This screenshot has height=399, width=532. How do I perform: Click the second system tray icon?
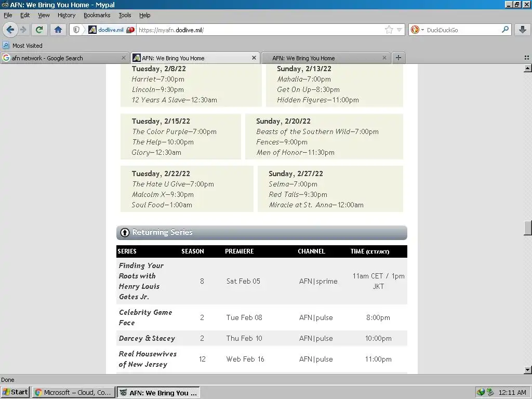tap(490, 393)
